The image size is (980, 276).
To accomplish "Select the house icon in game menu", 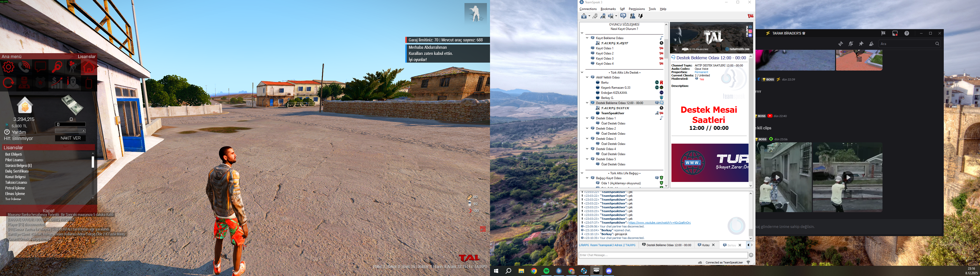I will click(89, 67).
